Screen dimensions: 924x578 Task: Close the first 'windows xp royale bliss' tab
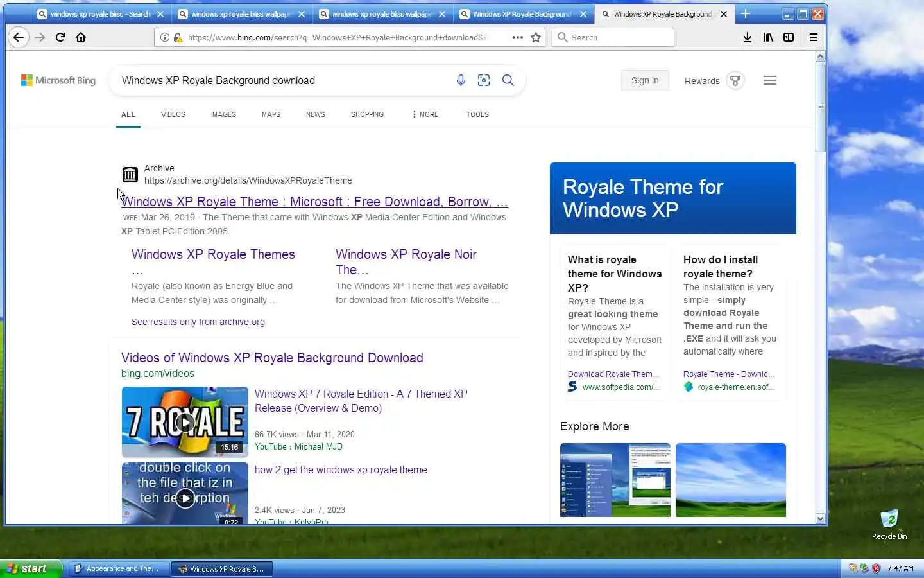click(x=160, y=13)
